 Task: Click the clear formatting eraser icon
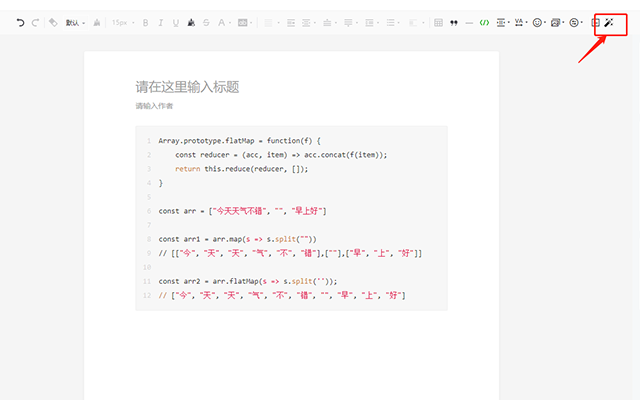[53, 22]
